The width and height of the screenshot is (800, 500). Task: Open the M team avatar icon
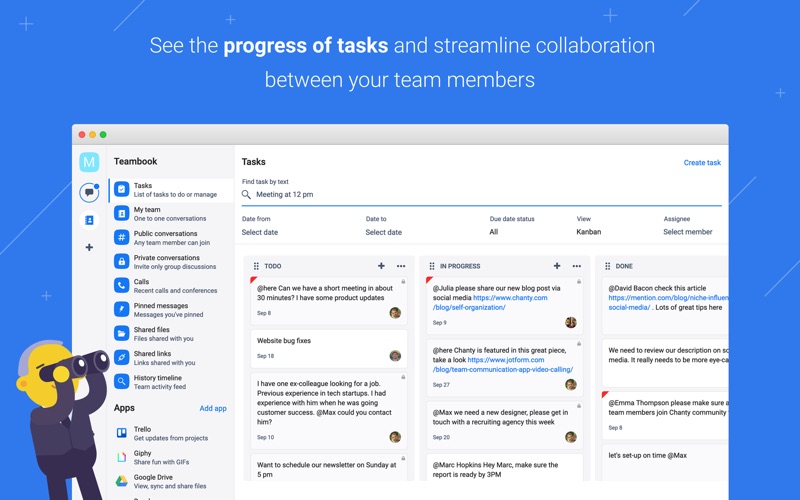pos(89,162)
